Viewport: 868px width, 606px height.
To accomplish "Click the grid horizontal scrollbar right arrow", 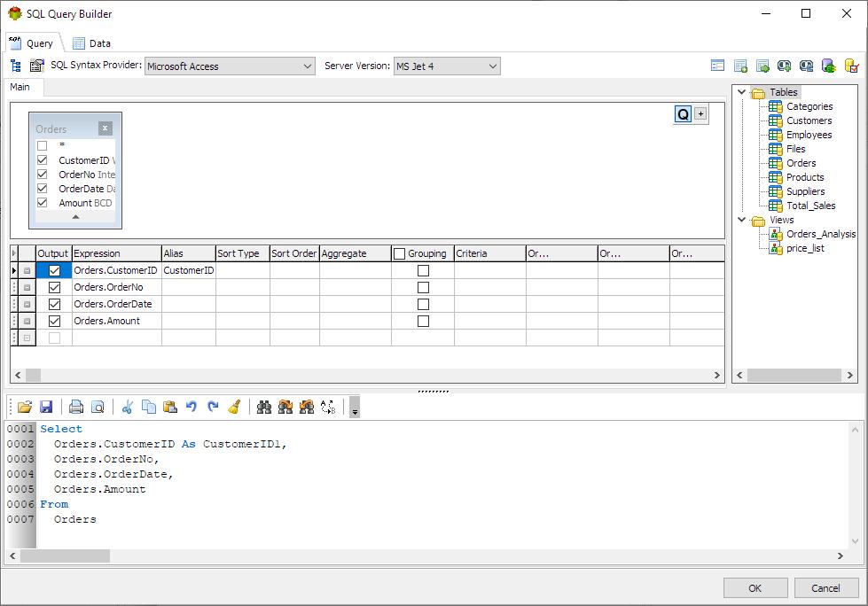I will 717,376.
